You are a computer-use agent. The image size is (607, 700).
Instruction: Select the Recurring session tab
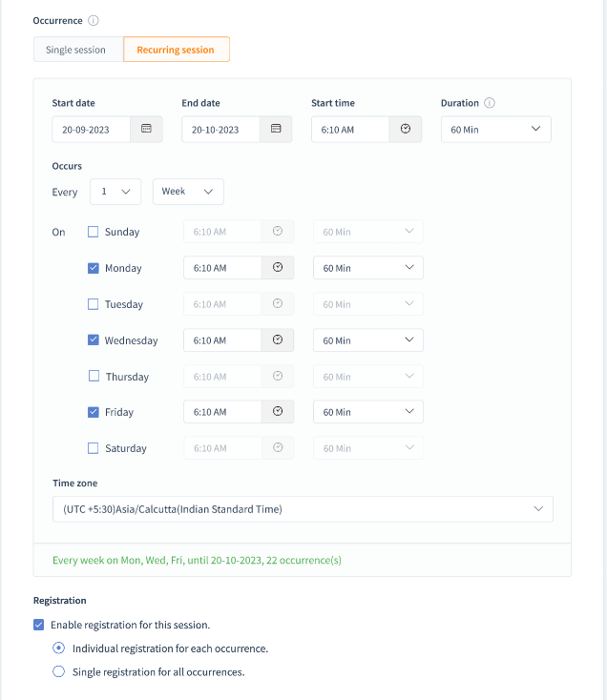pyautogui.click(x=176, y=50)
